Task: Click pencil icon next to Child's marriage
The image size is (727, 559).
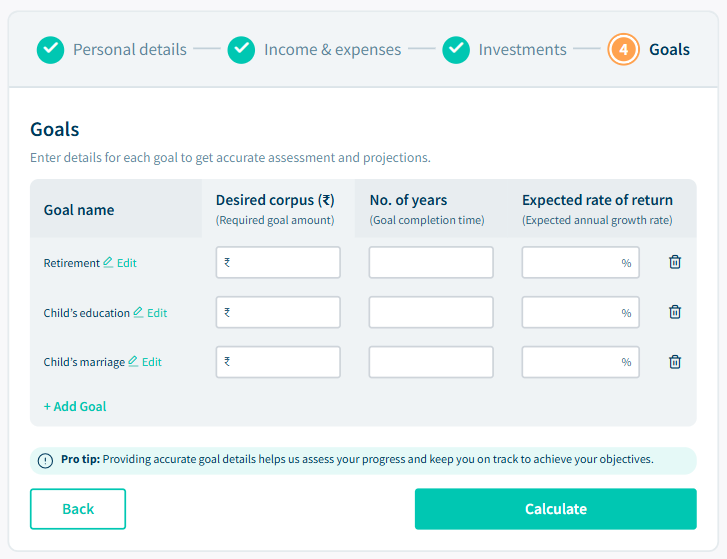Action: click(x=133, y=362)
